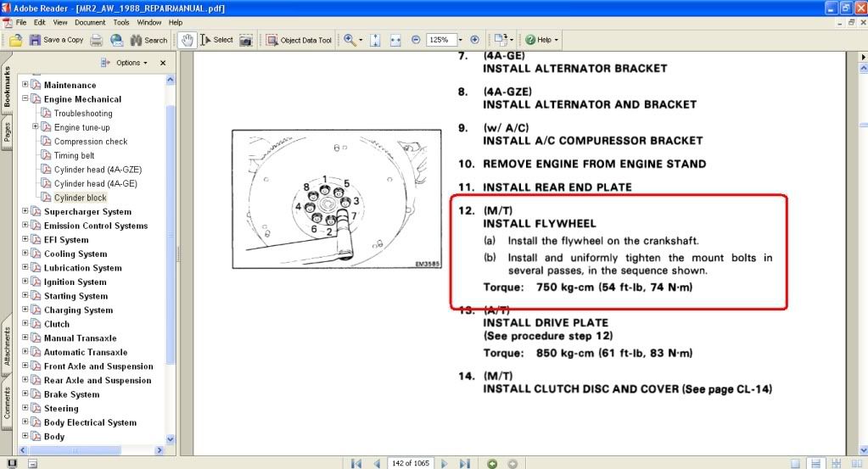The height and width of the screenshot is (469, 868).
Task: Open the Document menu
Action: click(x=90, y=23)
